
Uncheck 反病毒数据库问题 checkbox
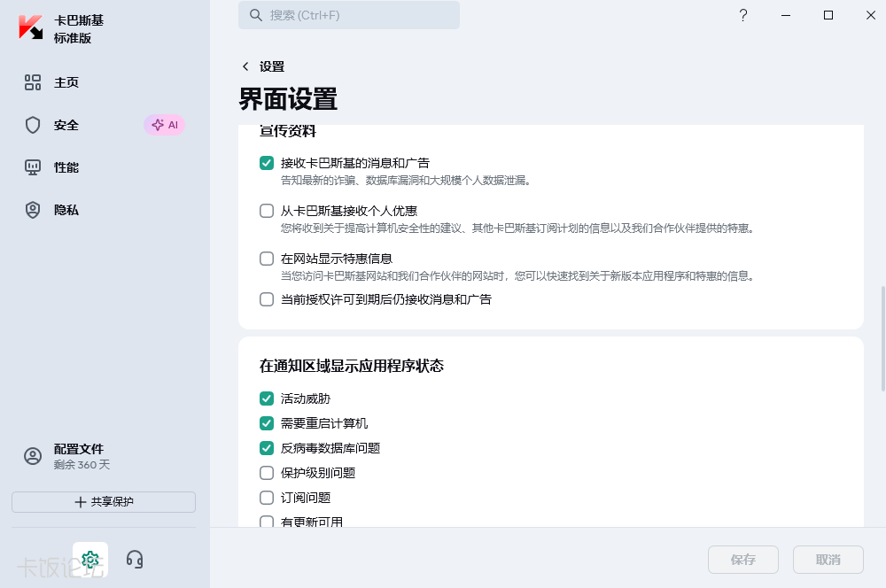pyautogui.click(x=267, y=448)
